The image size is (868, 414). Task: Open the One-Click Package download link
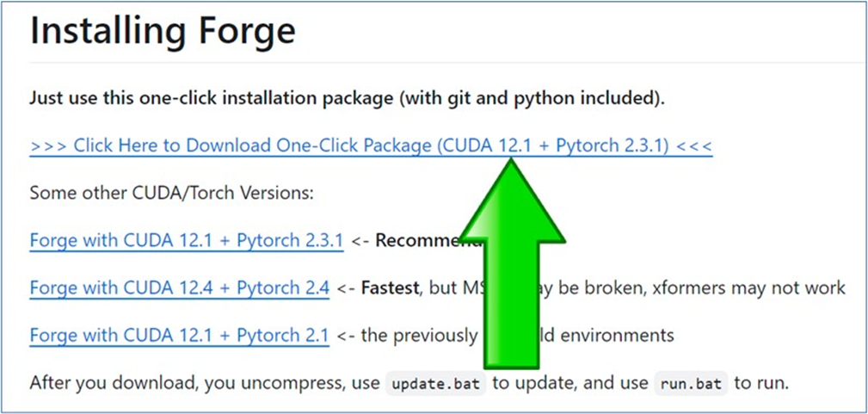pyautogui.click(x=370, y=145)
